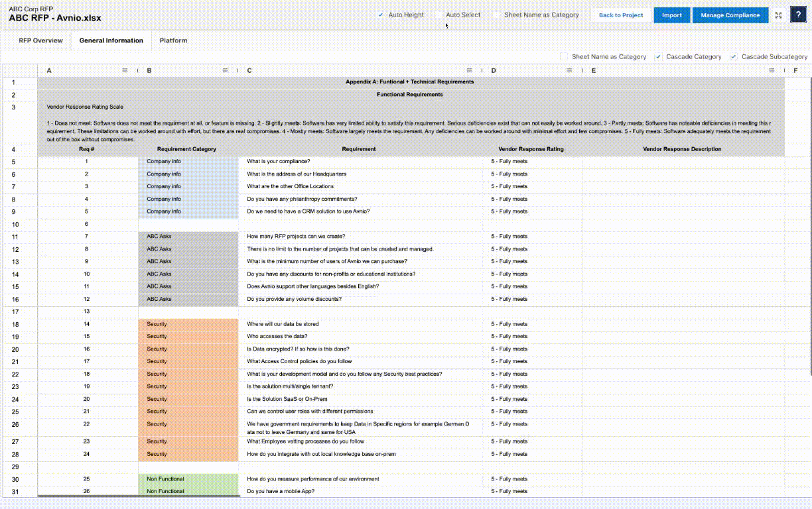This screenshot has width=812, height=509.
Task: Click the 'Vendor Response Rating Scale' text
Action: (85, 107)
